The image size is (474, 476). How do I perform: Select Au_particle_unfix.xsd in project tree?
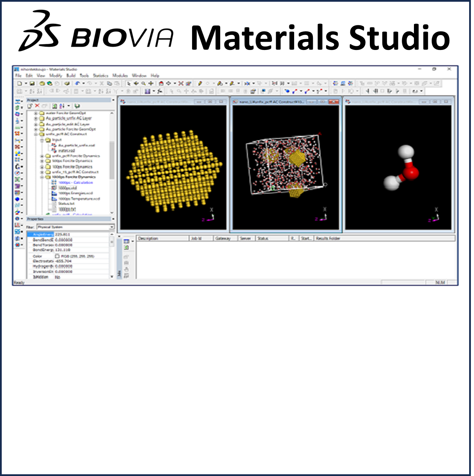(76, 145)
